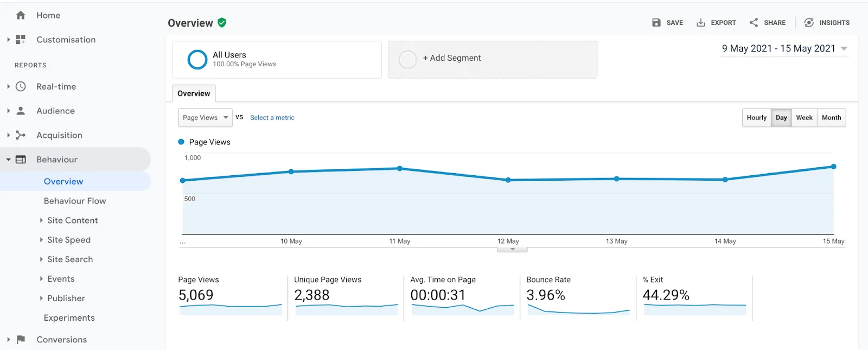Click the 00:00:31 average time value
868x350 pixels.
click(x=438, y=295)
